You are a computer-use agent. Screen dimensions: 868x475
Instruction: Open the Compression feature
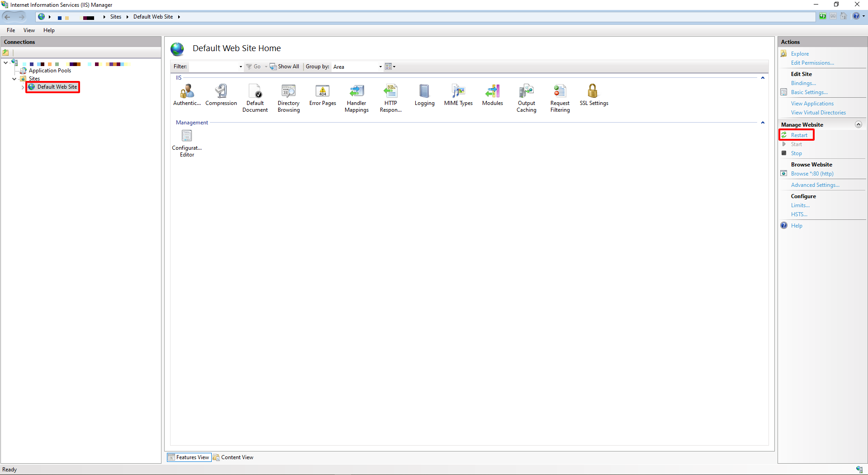pos(221,95)
